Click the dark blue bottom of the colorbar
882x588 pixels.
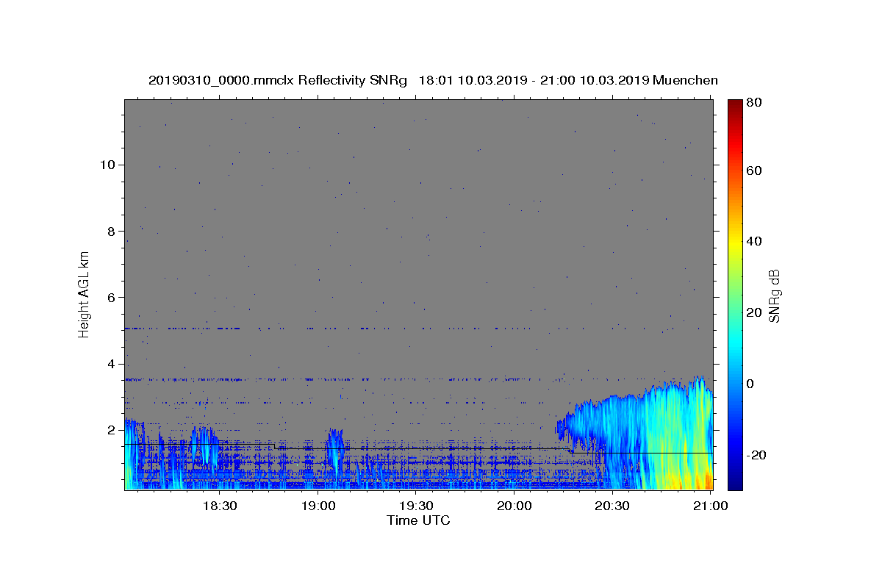(x=735, y=484)
